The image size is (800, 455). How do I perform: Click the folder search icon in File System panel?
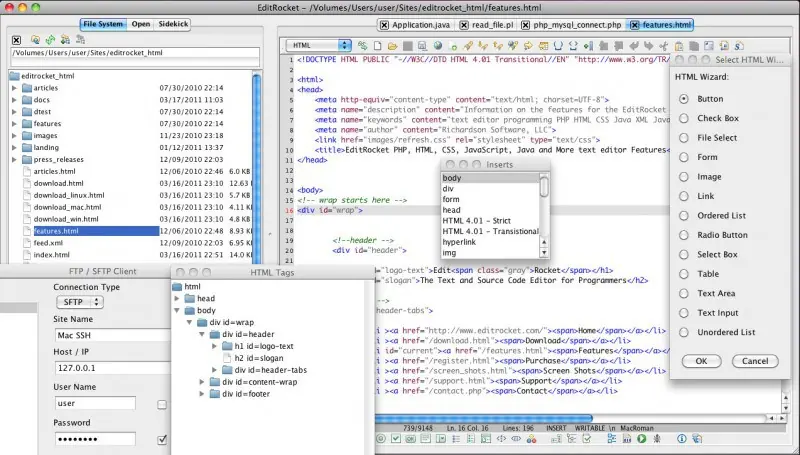point(35,39)
